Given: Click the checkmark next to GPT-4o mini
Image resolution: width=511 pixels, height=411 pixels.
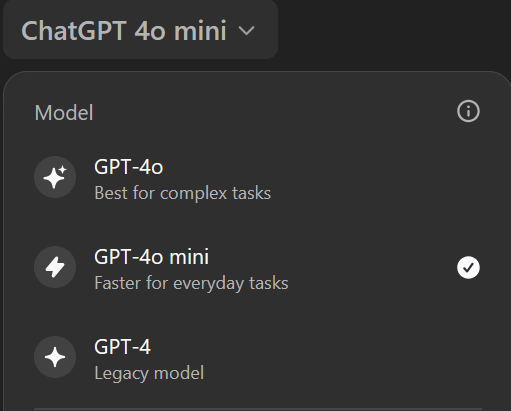Looking at the screenshot, I should pyautogui.click(x=468, y=267).
